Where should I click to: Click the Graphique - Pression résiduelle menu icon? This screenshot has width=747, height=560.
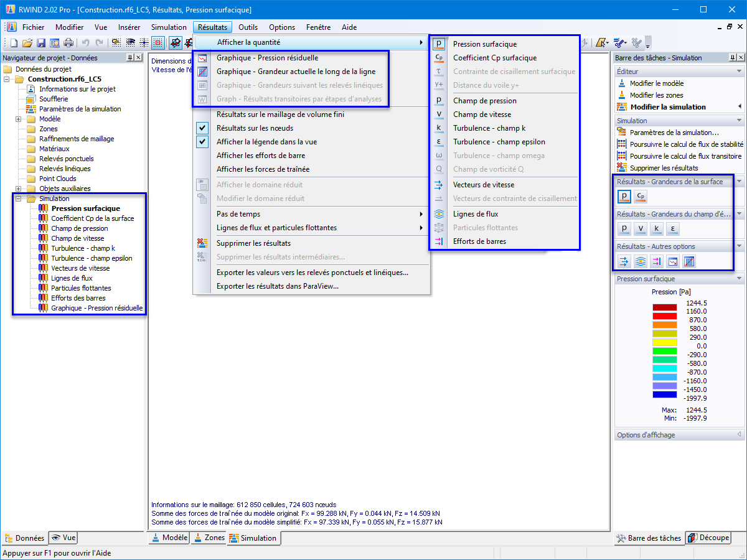tap(202, 58)
